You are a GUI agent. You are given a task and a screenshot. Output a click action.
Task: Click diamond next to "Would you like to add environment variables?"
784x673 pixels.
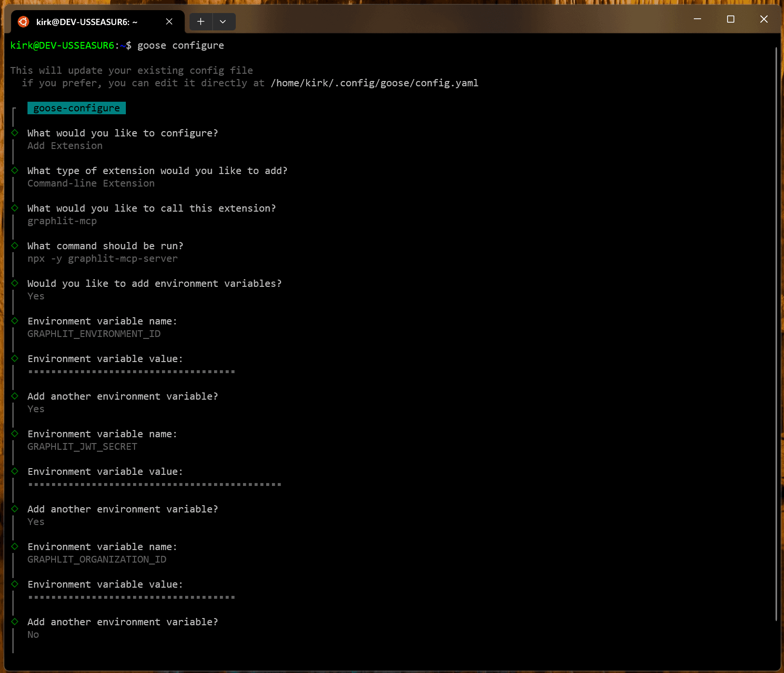coord(15,283)
